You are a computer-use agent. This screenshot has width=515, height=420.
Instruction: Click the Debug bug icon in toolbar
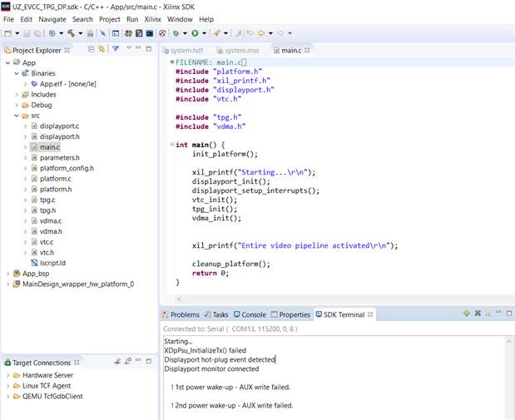pos(176,33)
